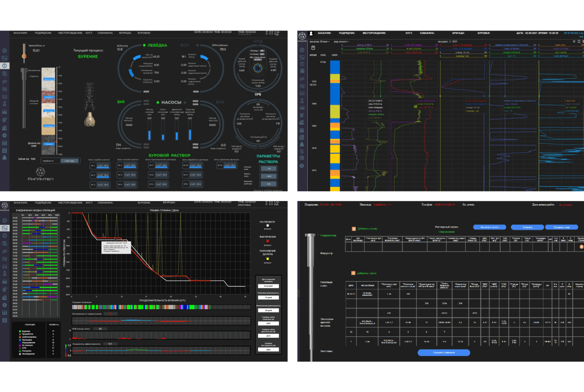The height and width of the screenshot is (392, 584).
Task: Toggle green ЛЕБЁДКА status indicator
Action: [x=144, y=45]
